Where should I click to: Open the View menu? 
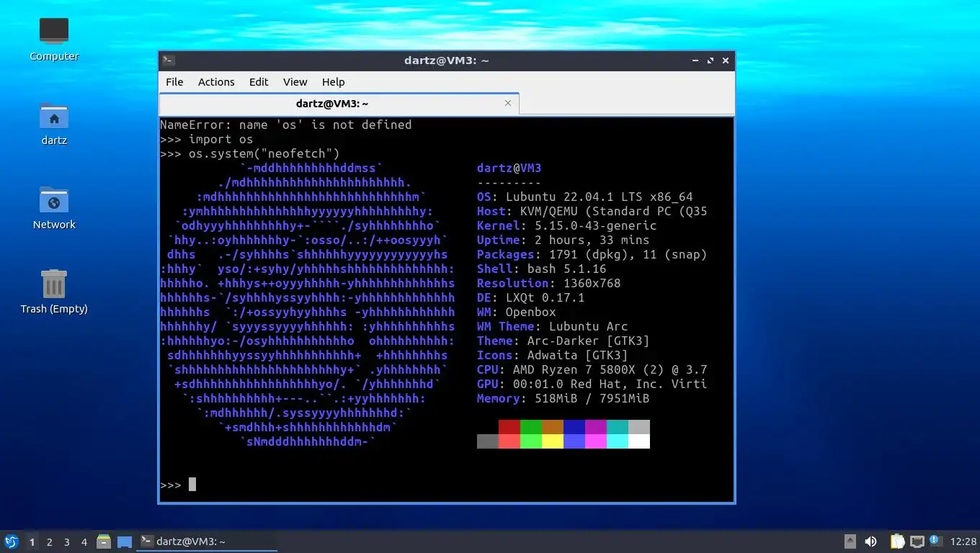point(295,82)
